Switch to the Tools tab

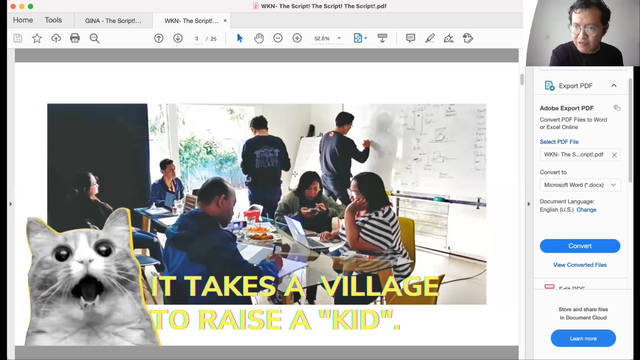53,20
